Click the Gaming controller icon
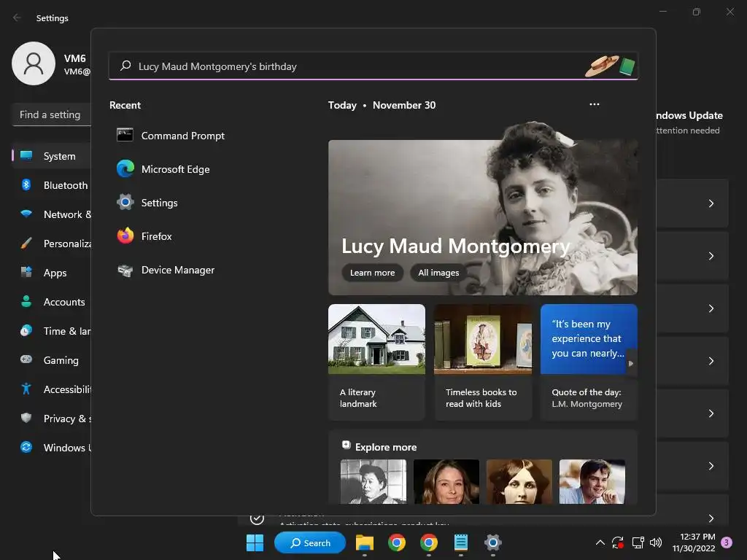 point(26,359)
